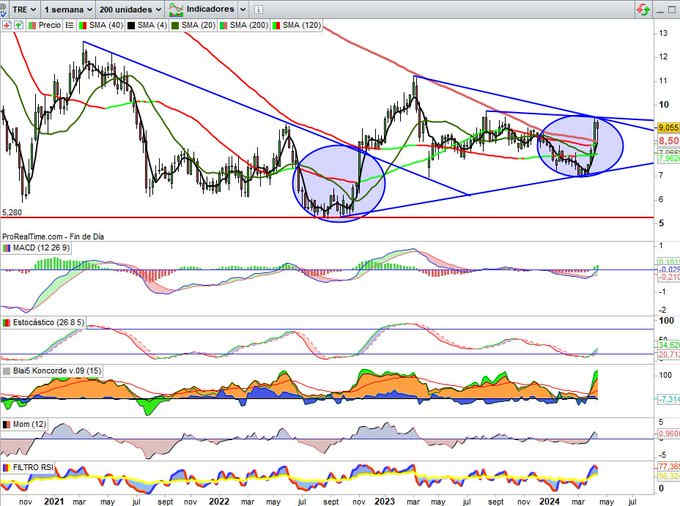The width and height of the screenshot is (680, 506).
Task: Click the Estocástico (26 8 5) label
Action: click(49, 323)
